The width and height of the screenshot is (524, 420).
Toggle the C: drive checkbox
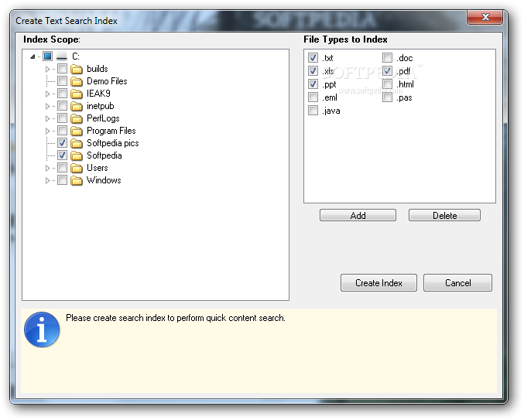pyautogui.click(x=47, y=56)
